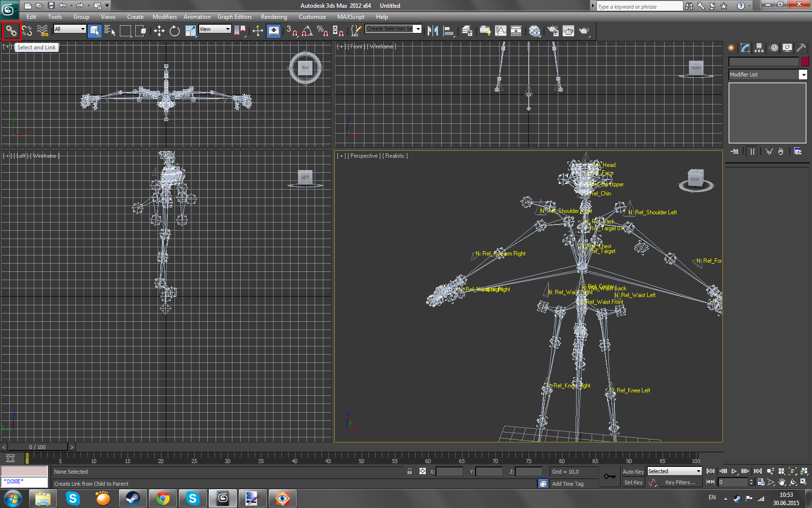The height and width of the screenshot is (508, 812).
Task: Open the MAXScript menu
Action: (x=350, y=17)
